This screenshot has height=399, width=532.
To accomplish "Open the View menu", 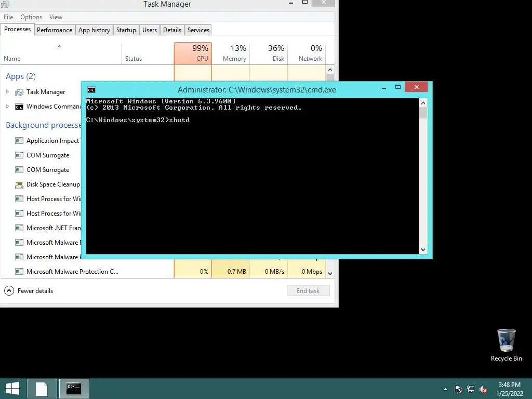I will (x=56, y=17).
